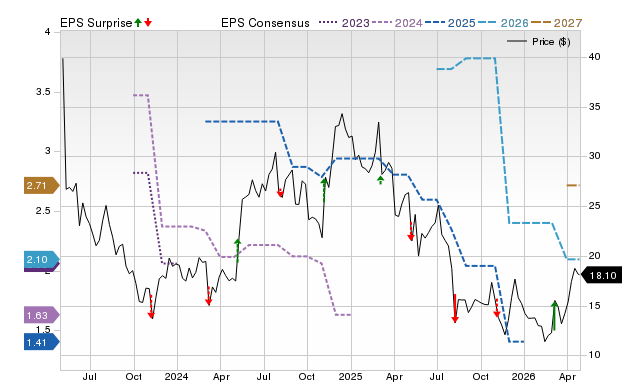Click the green up arrow in the EPS Surprise legend

click(138, 23)
